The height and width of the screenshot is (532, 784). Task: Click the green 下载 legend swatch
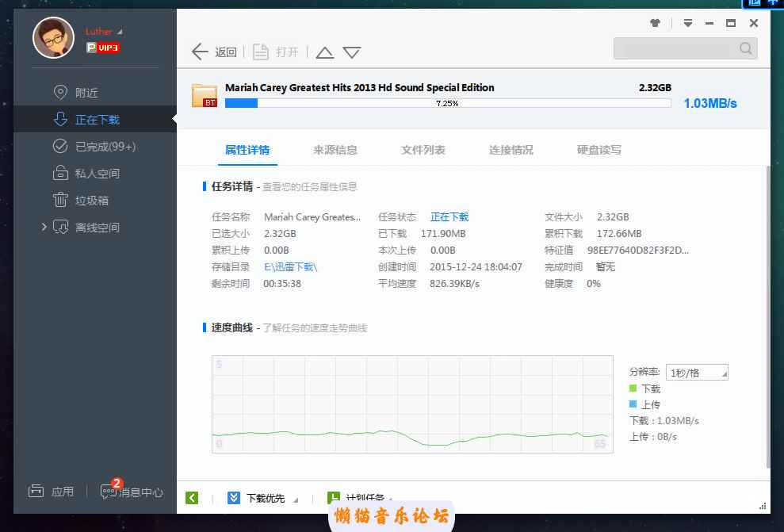click(x=633, y=388)
